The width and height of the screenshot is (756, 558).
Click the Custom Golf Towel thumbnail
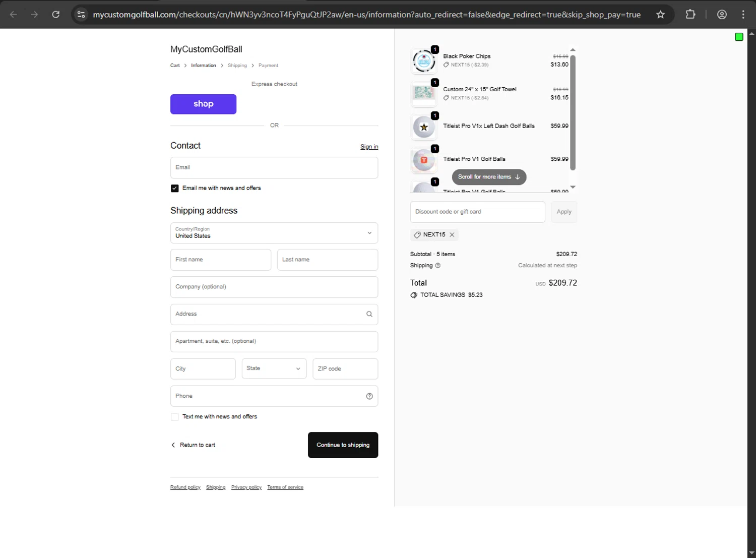click(424, 94)
